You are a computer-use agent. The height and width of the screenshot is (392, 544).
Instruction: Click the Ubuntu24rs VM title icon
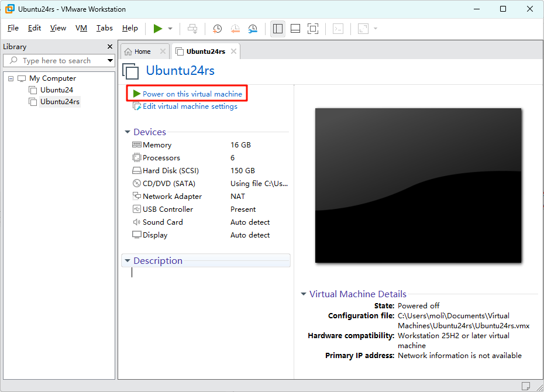click(130, 71)
